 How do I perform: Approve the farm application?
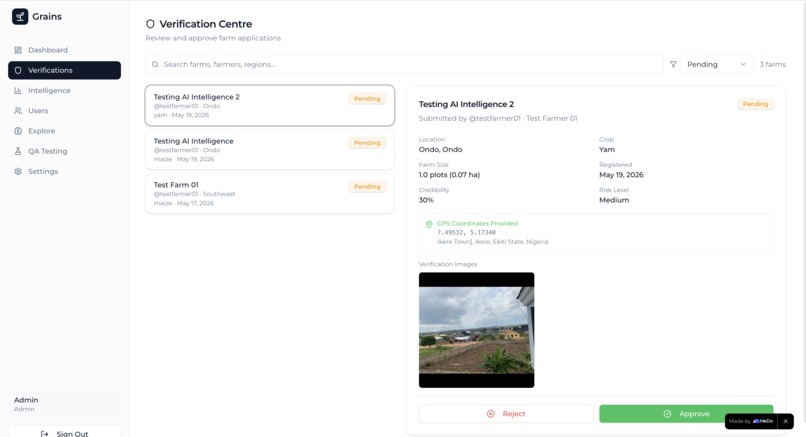click(686, 414)
